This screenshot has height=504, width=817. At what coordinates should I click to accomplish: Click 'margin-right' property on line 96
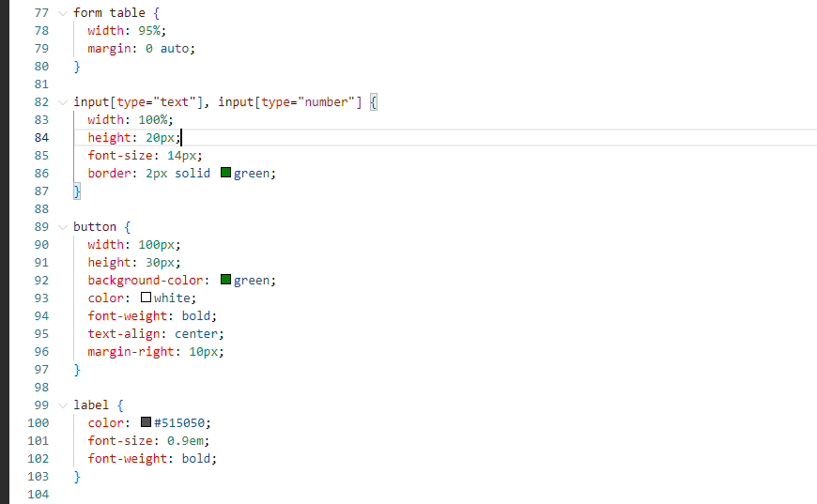131,352
